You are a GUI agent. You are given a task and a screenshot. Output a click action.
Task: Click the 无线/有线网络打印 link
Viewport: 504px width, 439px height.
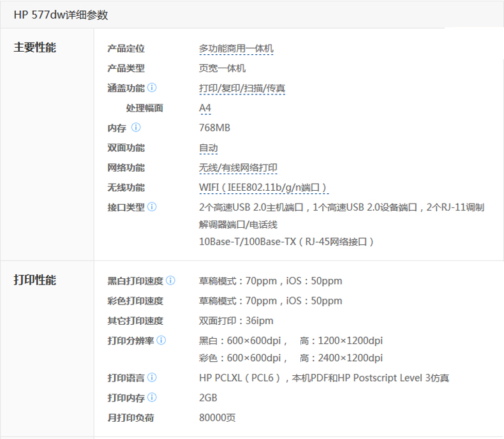coord(238,168)
